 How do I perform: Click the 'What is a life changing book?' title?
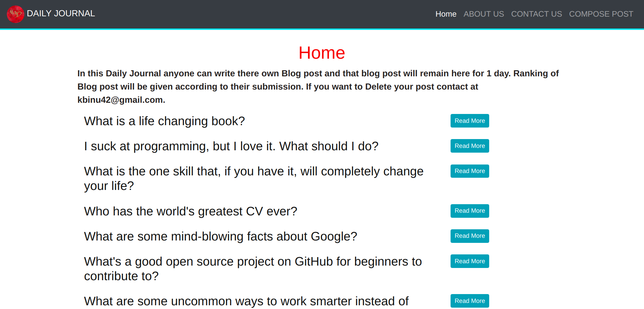click(x=164, y=121)
